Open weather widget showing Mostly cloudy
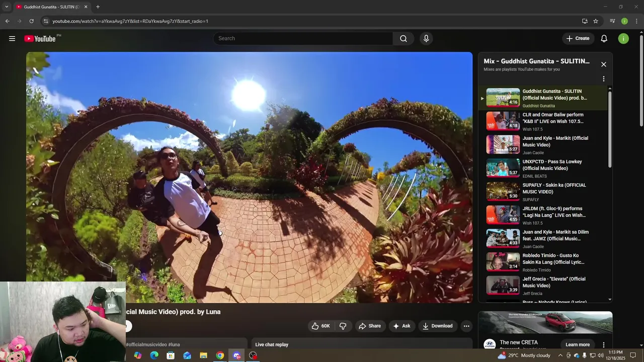The width and height of the screenshot is (644, 362). pos(524,355)
